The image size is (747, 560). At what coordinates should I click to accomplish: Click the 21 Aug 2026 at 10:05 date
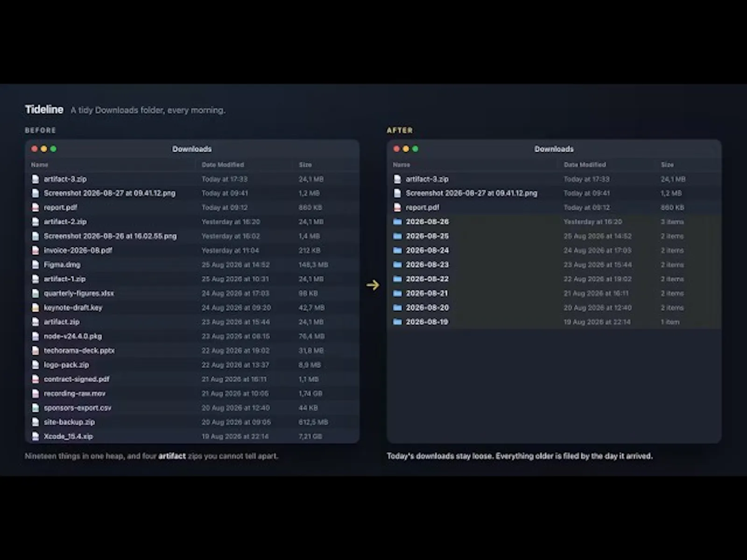point(235,393)
